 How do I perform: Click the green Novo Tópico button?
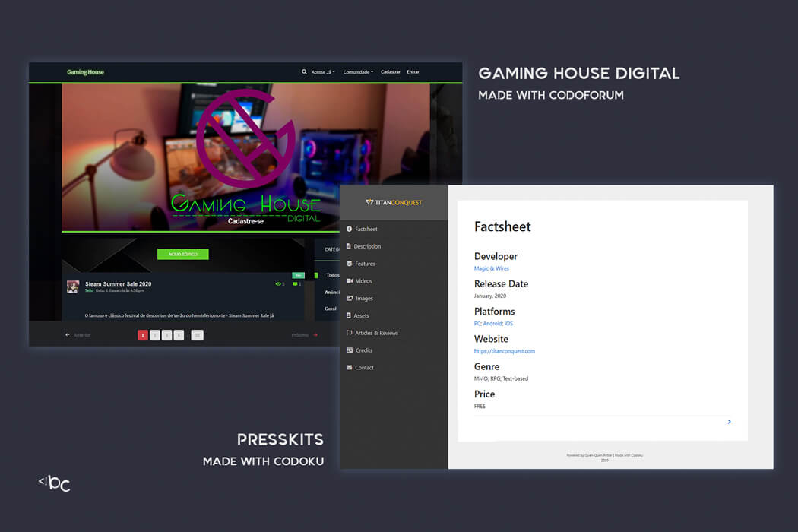(x=182, y=254)
